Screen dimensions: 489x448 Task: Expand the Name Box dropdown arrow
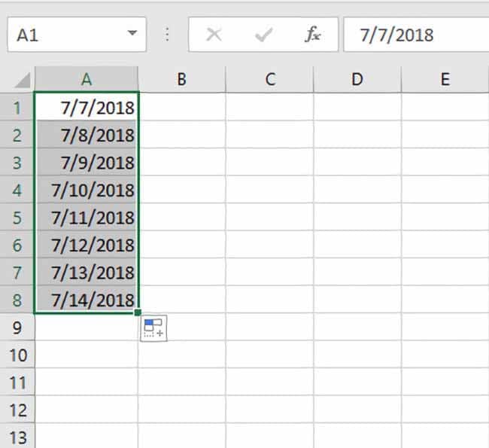pos(132,32)
